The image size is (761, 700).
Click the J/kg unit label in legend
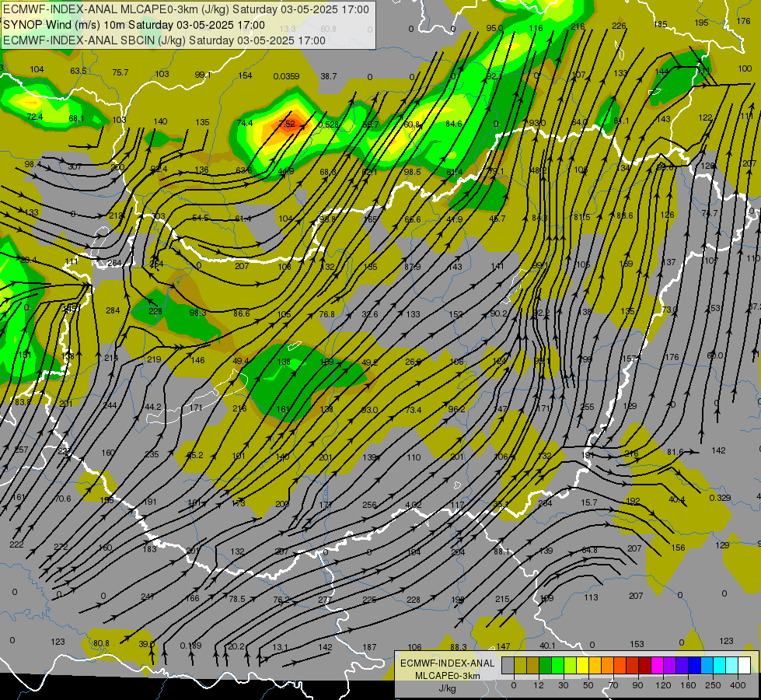(x=447, y=688)
